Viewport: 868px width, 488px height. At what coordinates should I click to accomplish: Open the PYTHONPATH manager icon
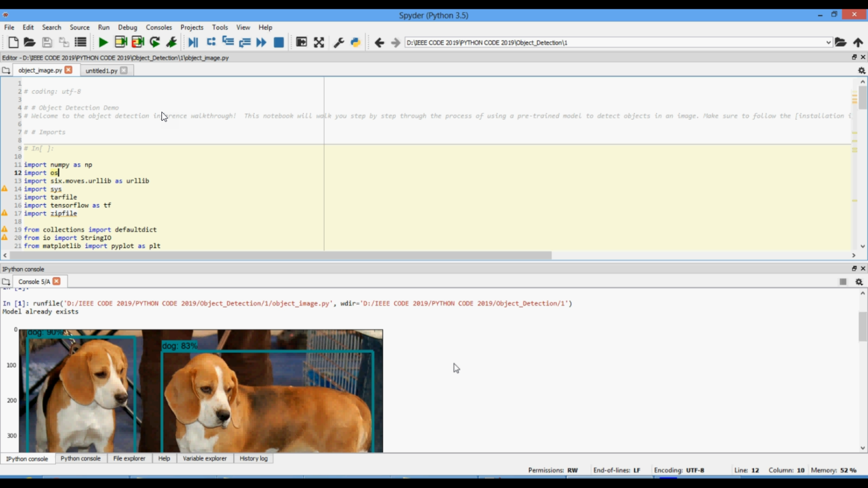point(355,42)
